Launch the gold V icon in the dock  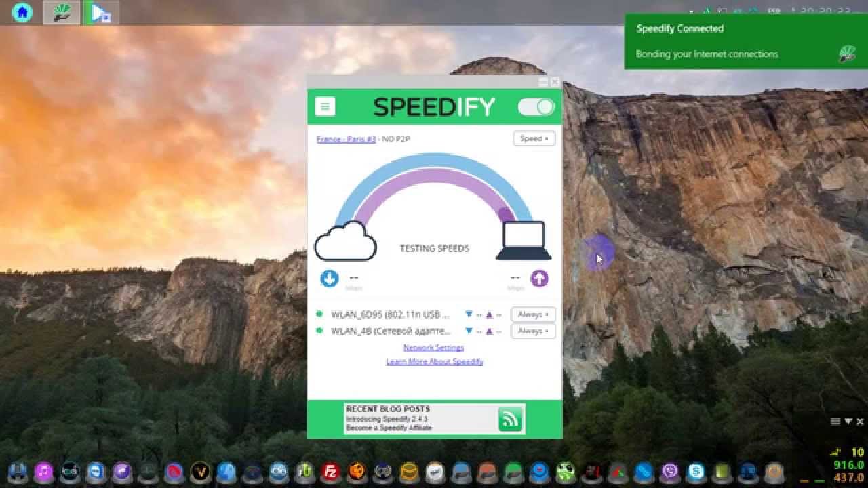click(x=199, y=471)
